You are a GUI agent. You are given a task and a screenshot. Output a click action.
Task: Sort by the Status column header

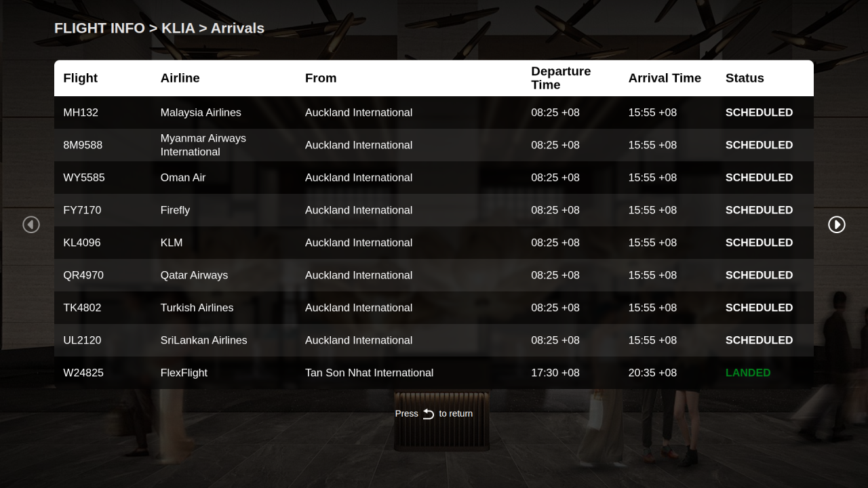tap(744, 78)
